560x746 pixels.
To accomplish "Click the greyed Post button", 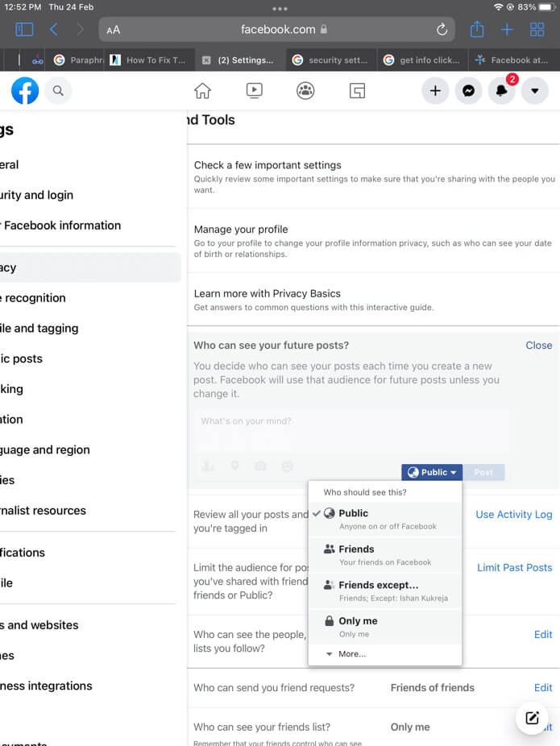I will pyautogui.click(x=483, y=472).
